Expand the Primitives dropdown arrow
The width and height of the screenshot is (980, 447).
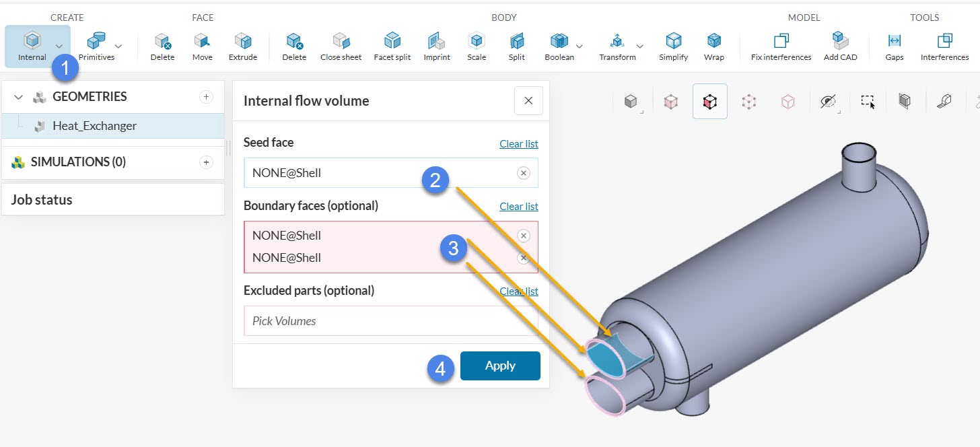point(118,46)
